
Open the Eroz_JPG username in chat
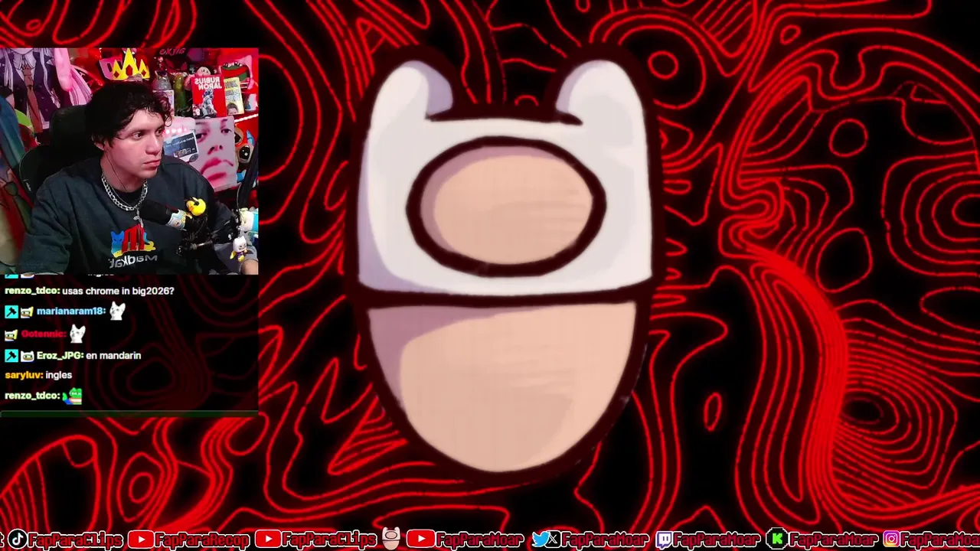point(59,356)
